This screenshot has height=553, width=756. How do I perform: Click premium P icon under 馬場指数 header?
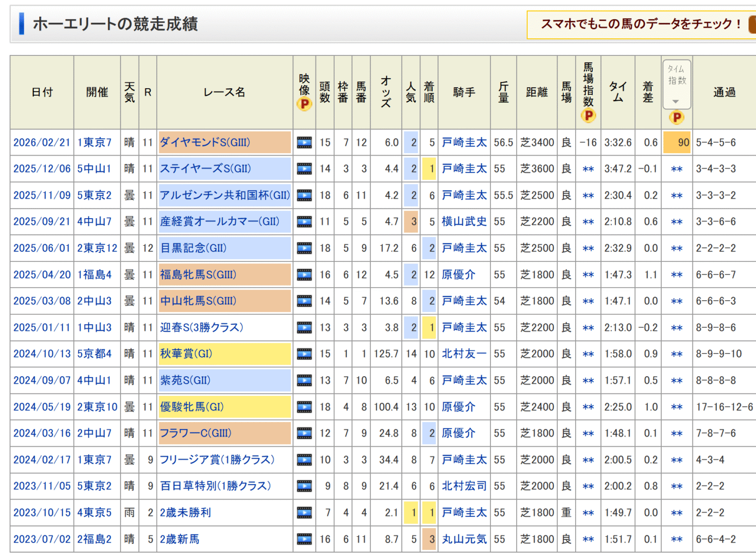(x=588, y=115)
